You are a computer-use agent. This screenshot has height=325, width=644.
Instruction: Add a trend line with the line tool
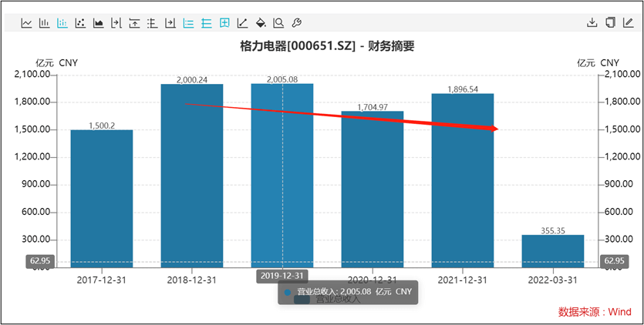point(242,23)
